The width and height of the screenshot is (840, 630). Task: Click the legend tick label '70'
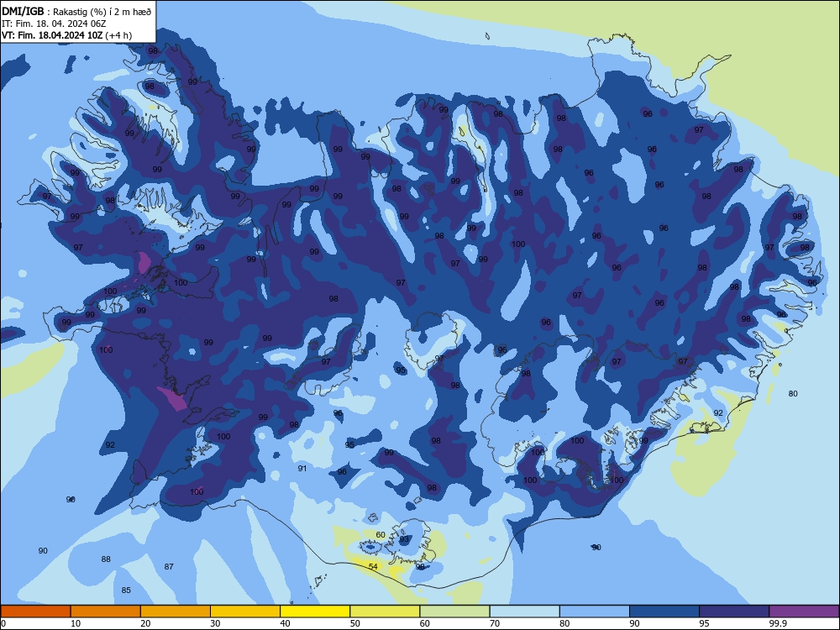click(x=495, y=623)
